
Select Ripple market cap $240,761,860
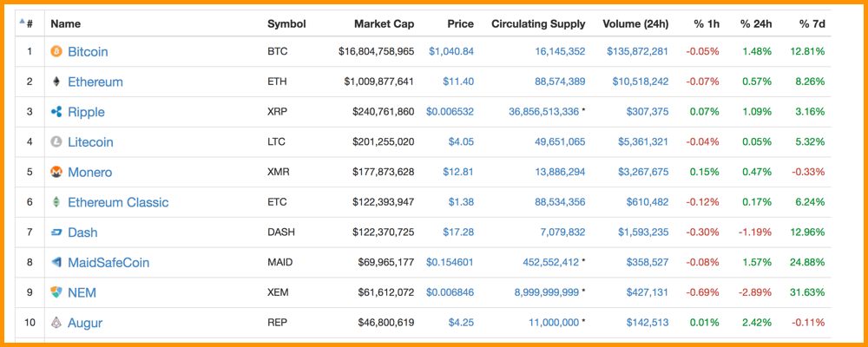tap(383, 112)
